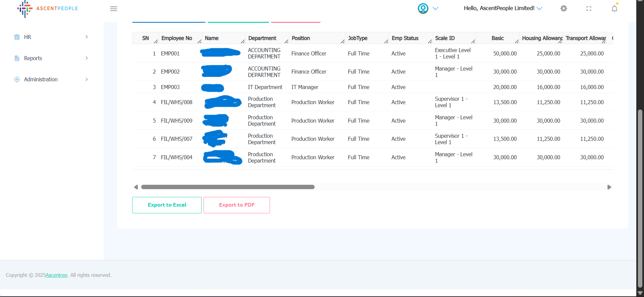
Task: Click the HR clipboard icon in sidebar
Action: pos(17,37)
